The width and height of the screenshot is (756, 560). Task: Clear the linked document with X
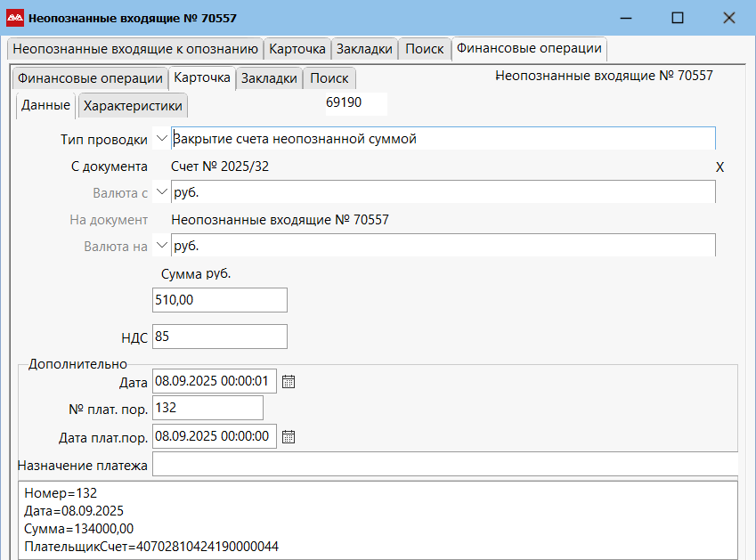tap(720, 166)
